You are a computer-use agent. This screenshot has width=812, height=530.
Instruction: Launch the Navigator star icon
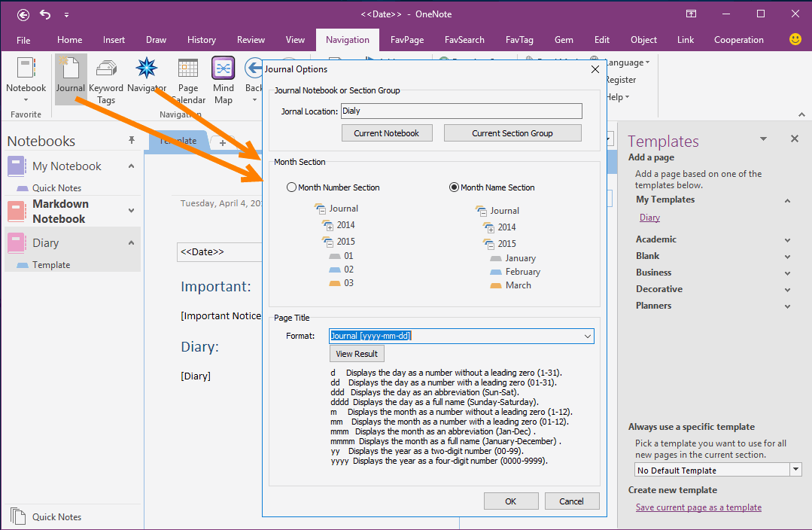(146, 68)
